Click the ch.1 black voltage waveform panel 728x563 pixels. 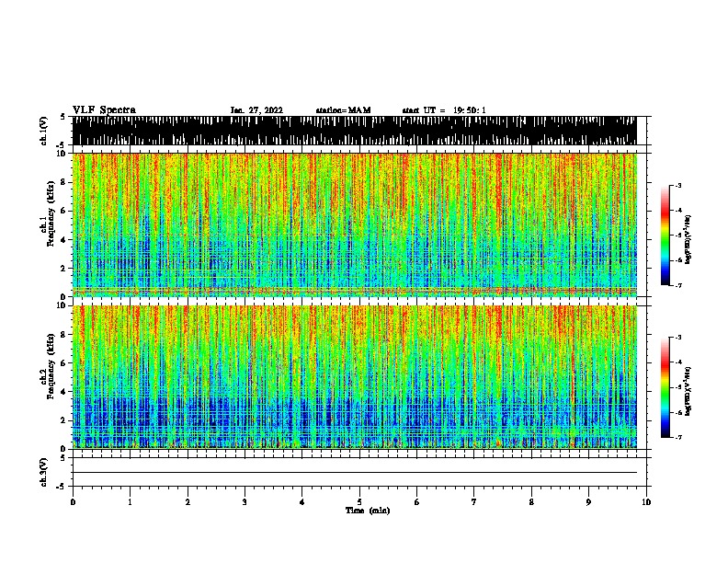coord(354,131)
